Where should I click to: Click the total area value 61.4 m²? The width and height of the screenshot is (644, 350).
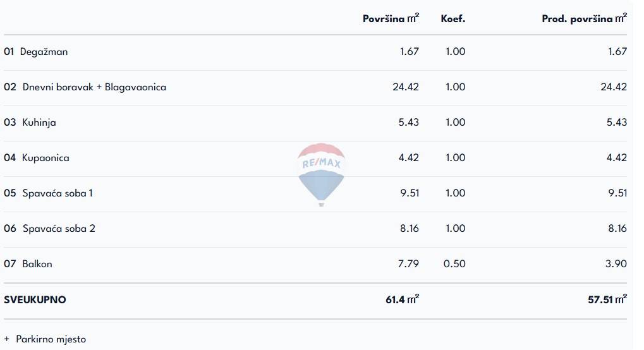[x=402, y=299]
